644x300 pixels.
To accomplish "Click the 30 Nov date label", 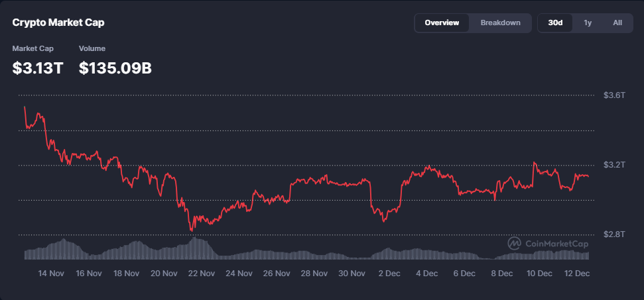I will (x=352, y=273).
